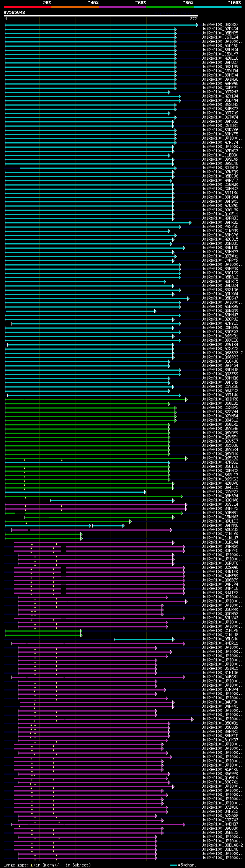Viewport: 245px width, 868px height.
Task: Click the alignment bar for UniRef100_Q9FKW2
Action: [x=98, y=223]
